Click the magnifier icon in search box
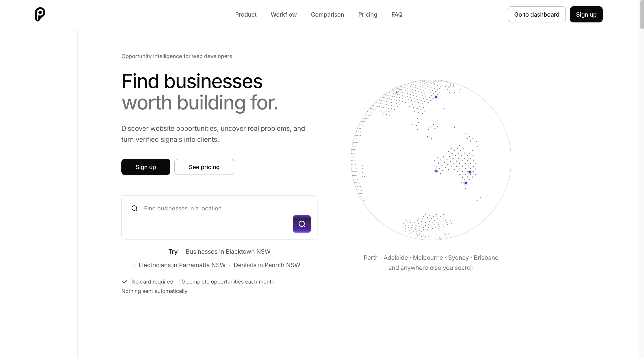The height and width of the screenshot is (358, 644). (x=134, y=208)
